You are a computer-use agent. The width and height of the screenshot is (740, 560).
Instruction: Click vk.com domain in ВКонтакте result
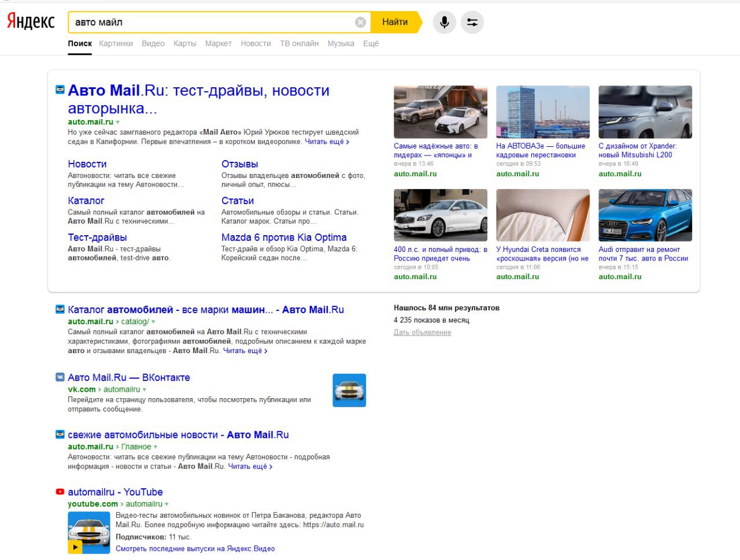click(82, 390)
